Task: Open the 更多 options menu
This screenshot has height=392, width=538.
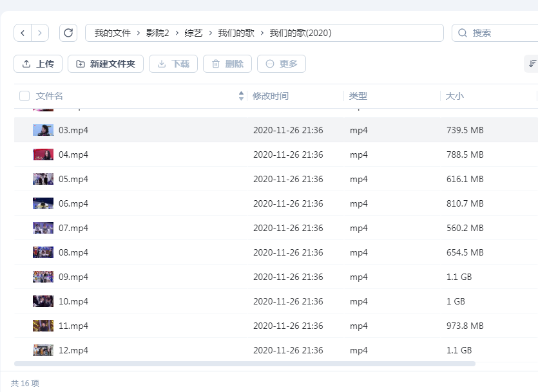Action: coord(282,64)
